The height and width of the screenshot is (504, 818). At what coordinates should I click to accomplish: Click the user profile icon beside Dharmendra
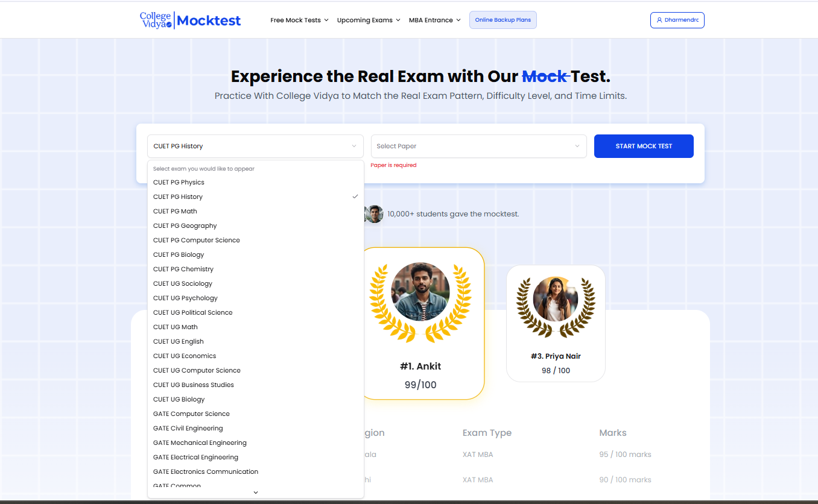[659, 20]
